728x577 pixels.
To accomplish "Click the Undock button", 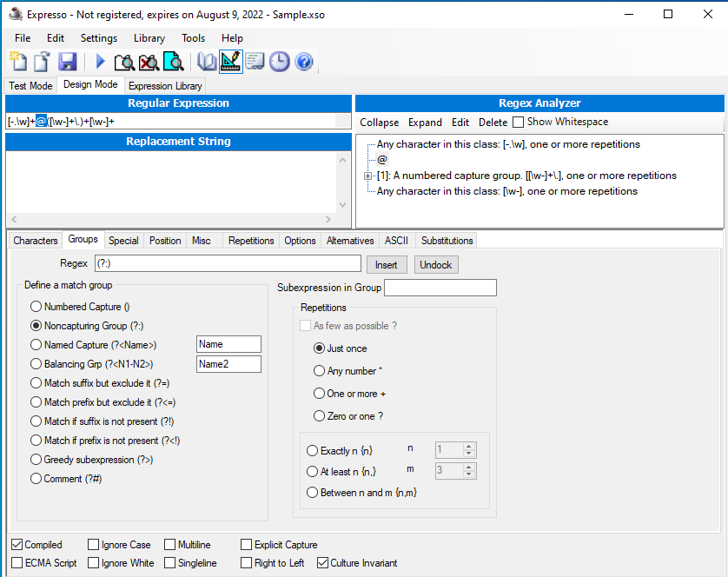I will [435, 264].
